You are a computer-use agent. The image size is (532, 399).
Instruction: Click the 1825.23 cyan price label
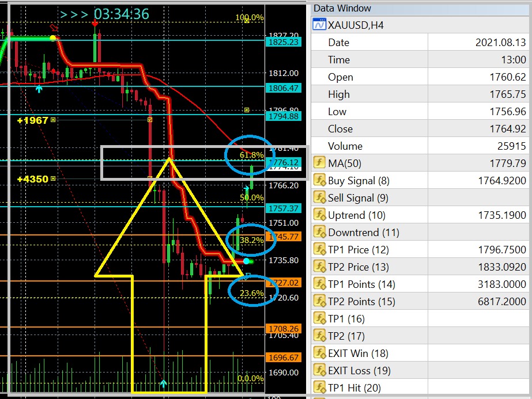tap(282, 41)
